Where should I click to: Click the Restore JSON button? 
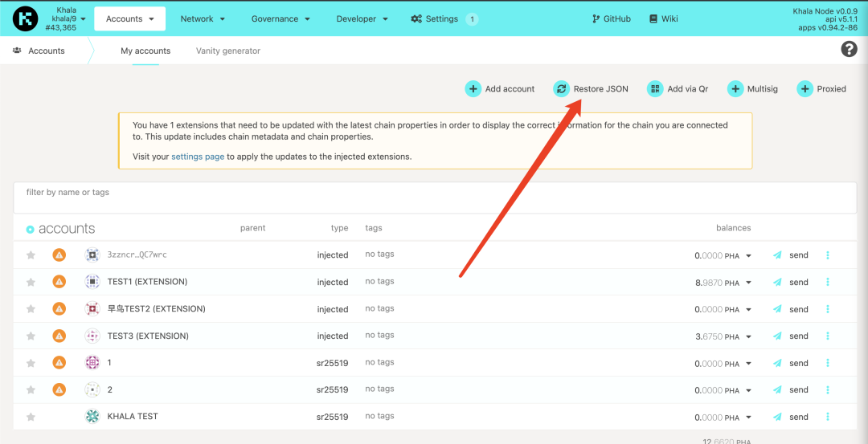click(x=591, y=89)
